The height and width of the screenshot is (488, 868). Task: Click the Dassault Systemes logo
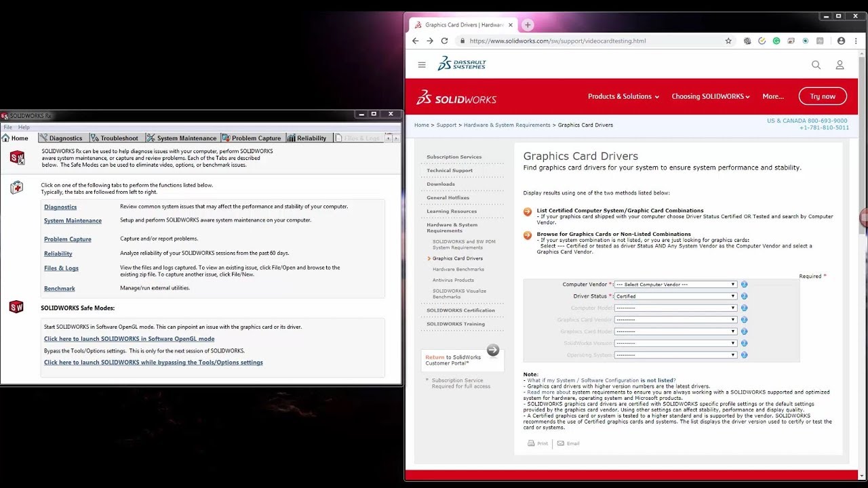click(x=462, y=64)
